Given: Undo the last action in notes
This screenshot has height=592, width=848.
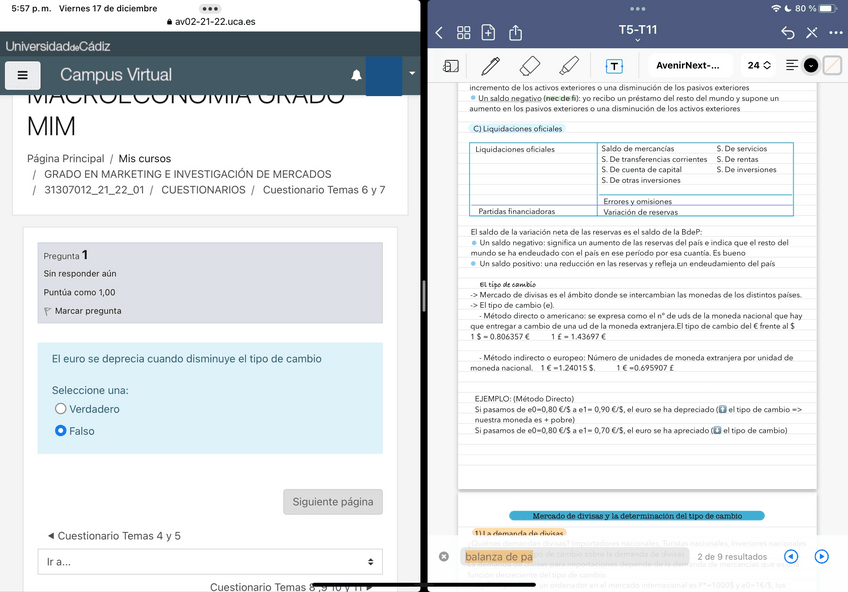Looking at the screenshot, I should click(787, 33).
